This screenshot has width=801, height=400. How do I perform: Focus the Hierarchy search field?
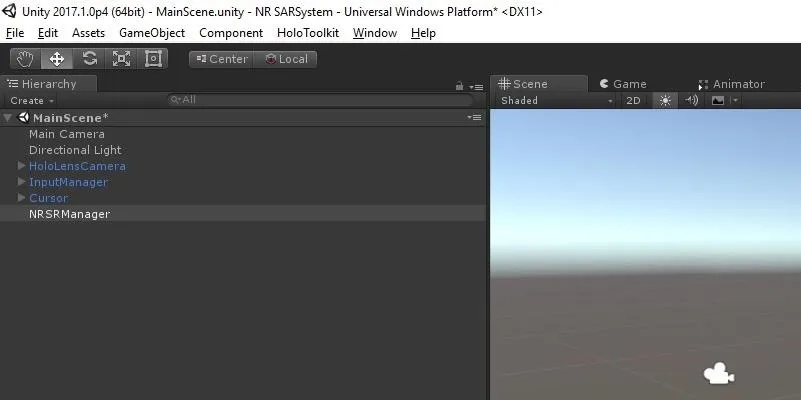pos(320,100)
